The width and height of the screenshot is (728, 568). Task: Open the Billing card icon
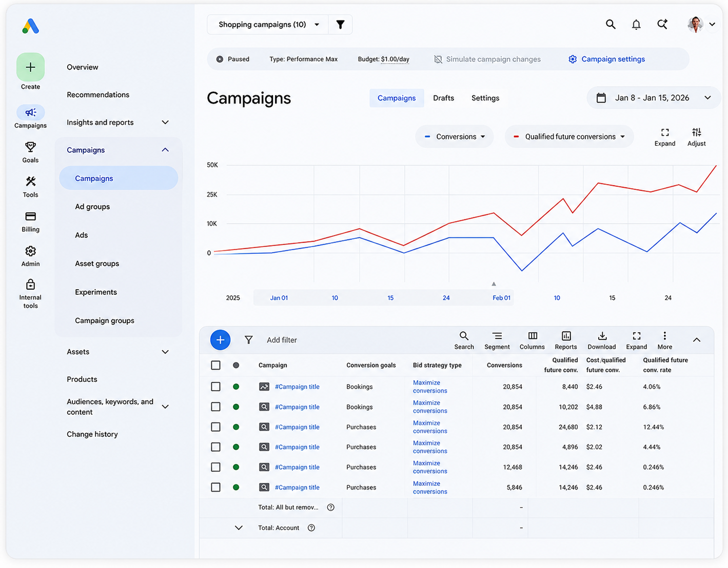click(x=30, y=216)
